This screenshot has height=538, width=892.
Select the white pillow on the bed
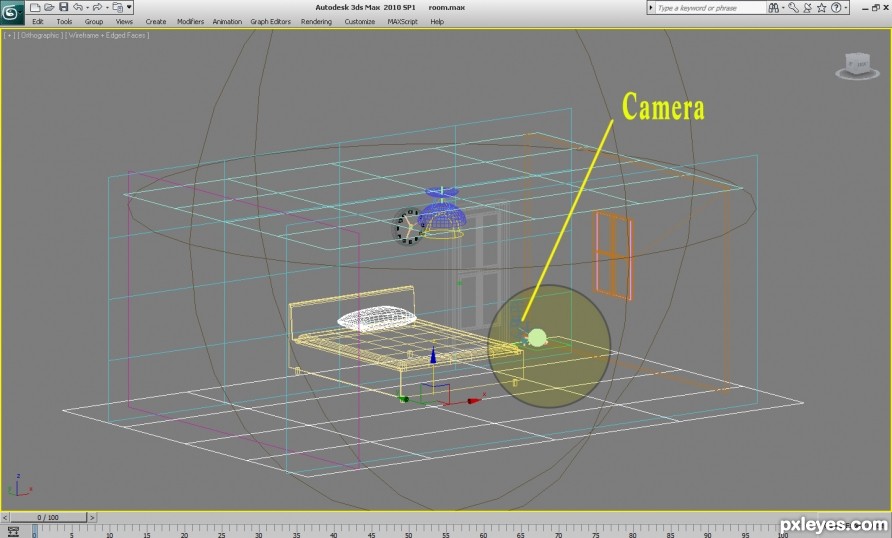(377, 318)
